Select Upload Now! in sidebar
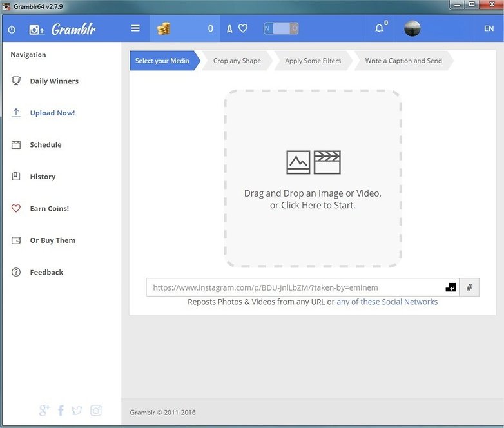This screenshot has width=504, height=428. 52,113
